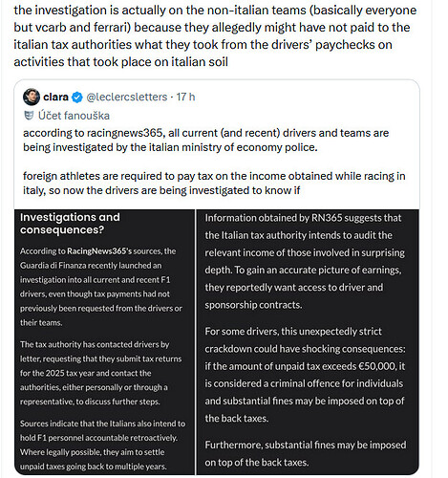Click the paragraph about 2025 tax year returns
Viewport: 448px width, 478px height.
click(100, 373)
